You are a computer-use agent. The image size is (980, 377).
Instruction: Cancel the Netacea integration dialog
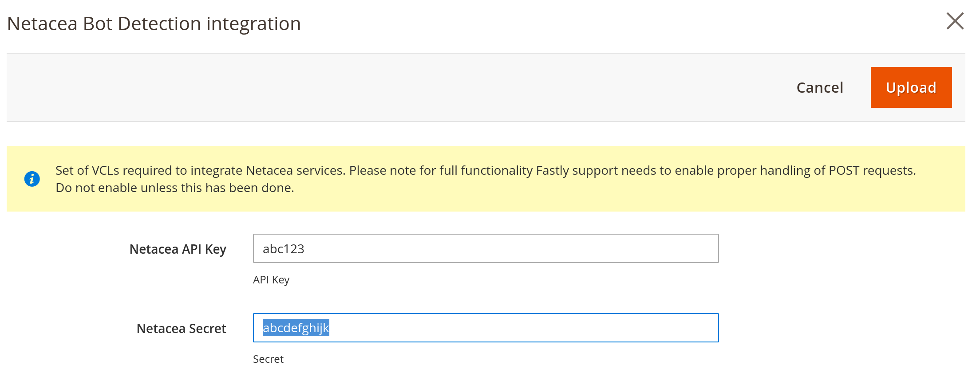[819, 87]
